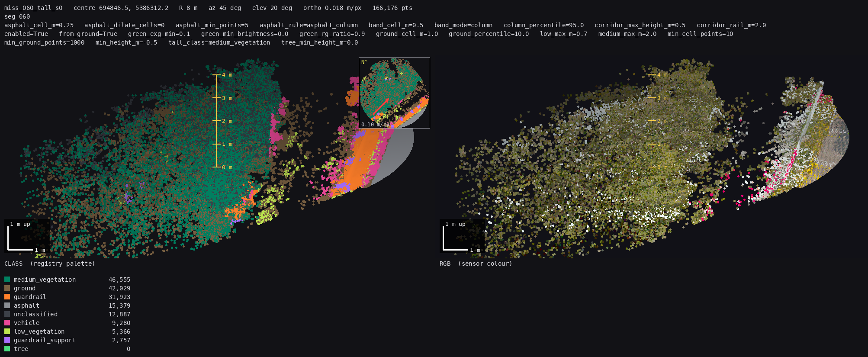Select the low_vegetation legend swatch
The height and width of the screenshot is (357, 868).
(7, 331)
